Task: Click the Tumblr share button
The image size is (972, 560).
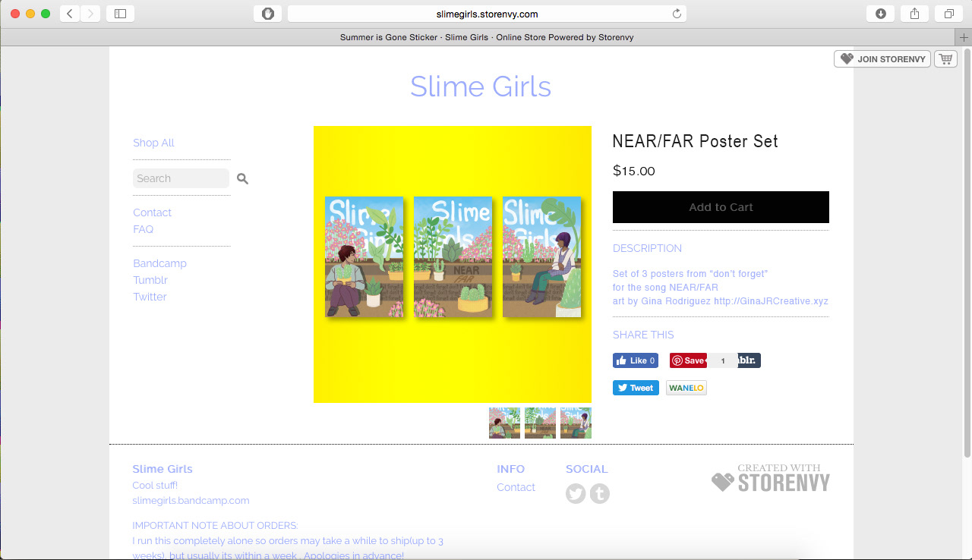Action: pos(749,360)
